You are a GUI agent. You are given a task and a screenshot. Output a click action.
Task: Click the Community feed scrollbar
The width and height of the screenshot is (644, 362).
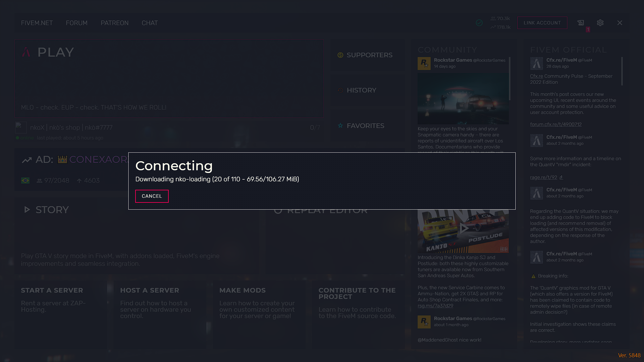pos(510,78)
